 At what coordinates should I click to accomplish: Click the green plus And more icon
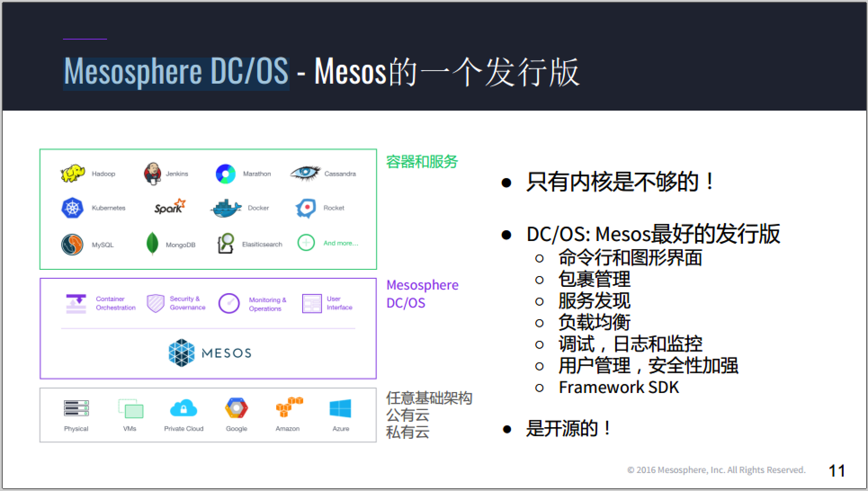(306, 243)
